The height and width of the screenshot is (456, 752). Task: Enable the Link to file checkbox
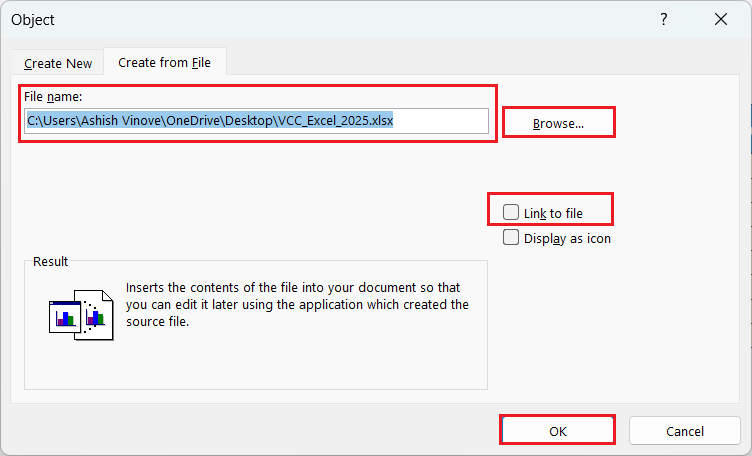point(511,212)
